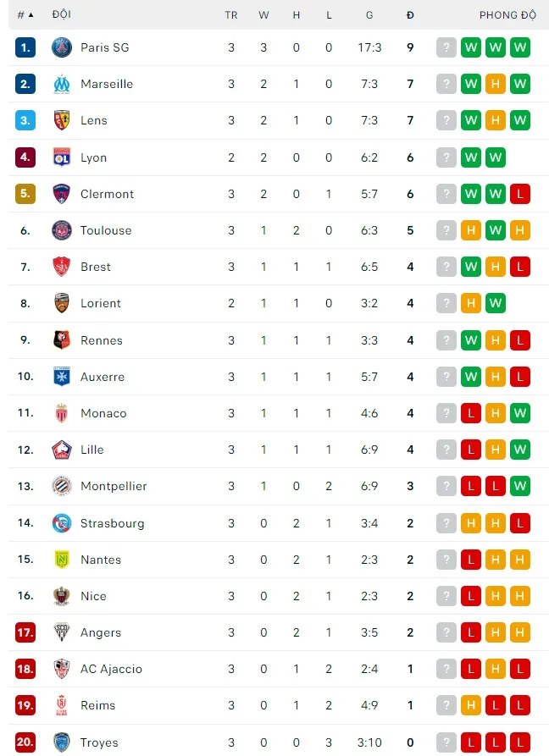549x756 pixels.
Task: Open the AC Ajaccio team link
Action: tap(111, 669)
